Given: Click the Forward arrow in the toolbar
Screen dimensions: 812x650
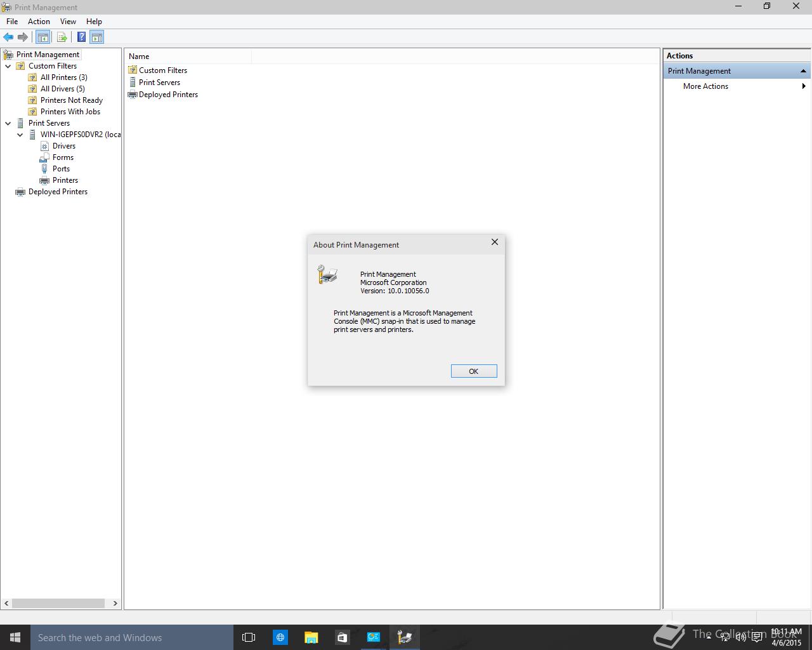Looking at the screenshot, I should [23, 37].
